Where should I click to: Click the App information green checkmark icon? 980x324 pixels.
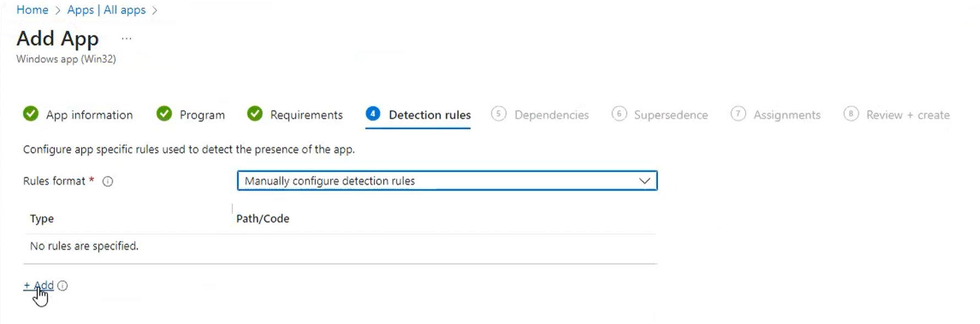tap(31, 114)
